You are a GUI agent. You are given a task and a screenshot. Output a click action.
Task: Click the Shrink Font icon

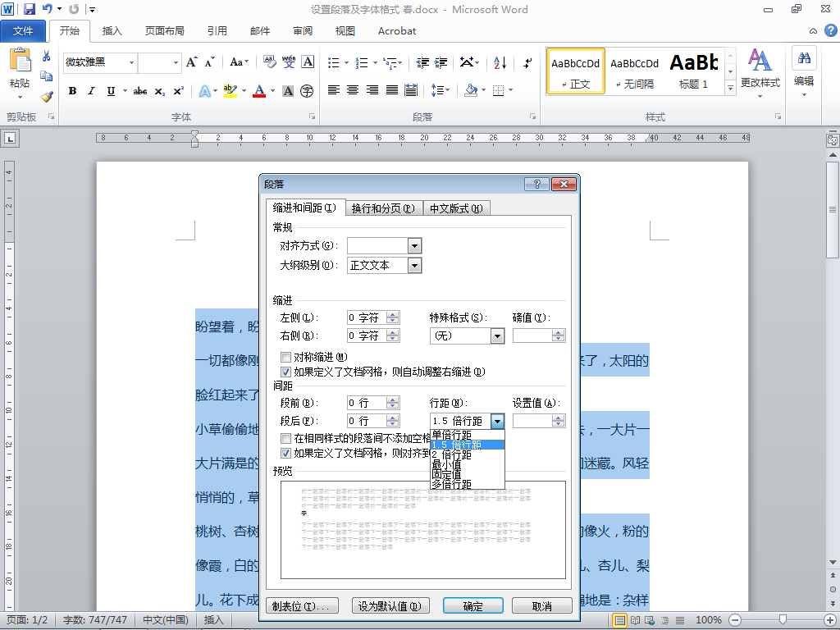coord(209,62)
